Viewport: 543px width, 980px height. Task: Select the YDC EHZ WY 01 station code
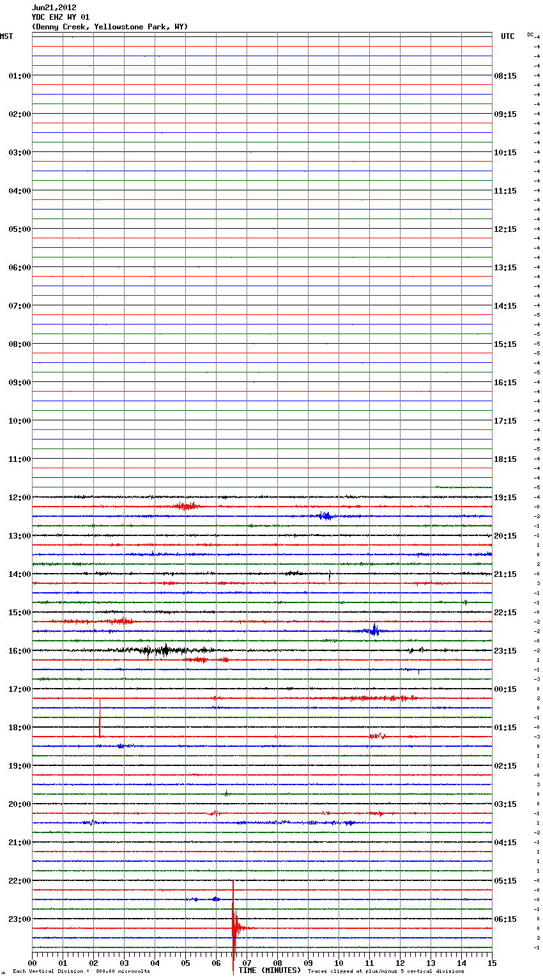[60, 17]
